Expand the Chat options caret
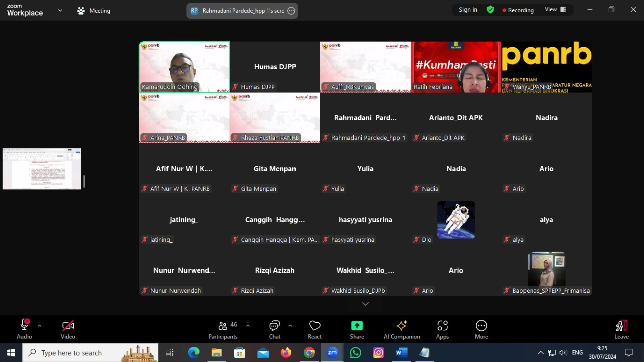The width and height of the screenshot is (644, 362). (x=290, y=326)
